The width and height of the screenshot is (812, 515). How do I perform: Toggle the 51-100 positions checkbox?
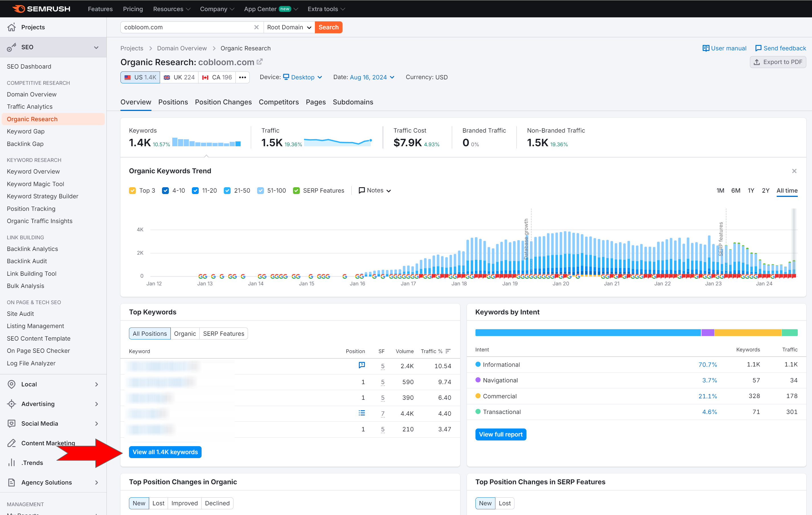pyautogui.click(x=260, y=191)
